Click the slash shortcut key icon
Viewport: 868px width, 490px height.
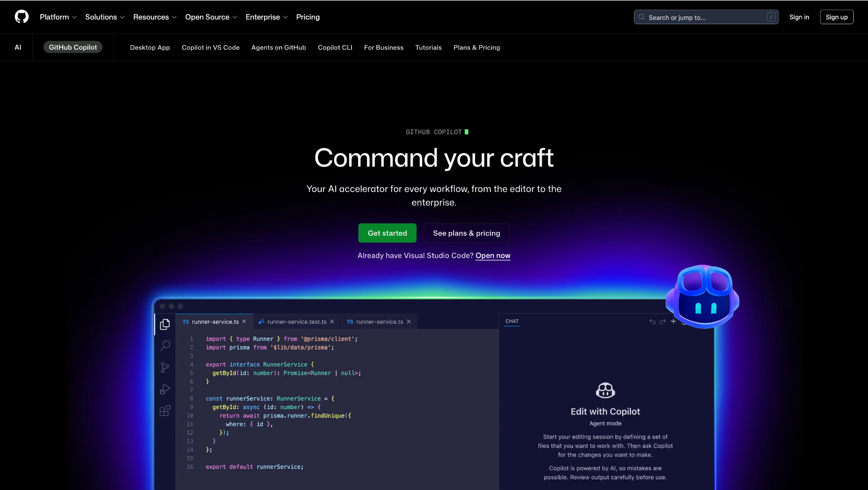pyautogui.click(x=771, y=17)
